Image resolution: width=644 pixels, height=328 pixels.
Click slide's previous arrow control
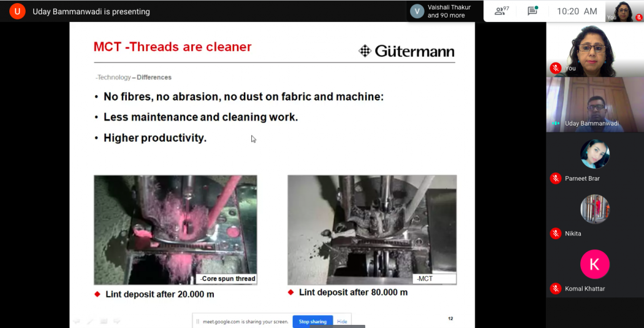[76, 321]
